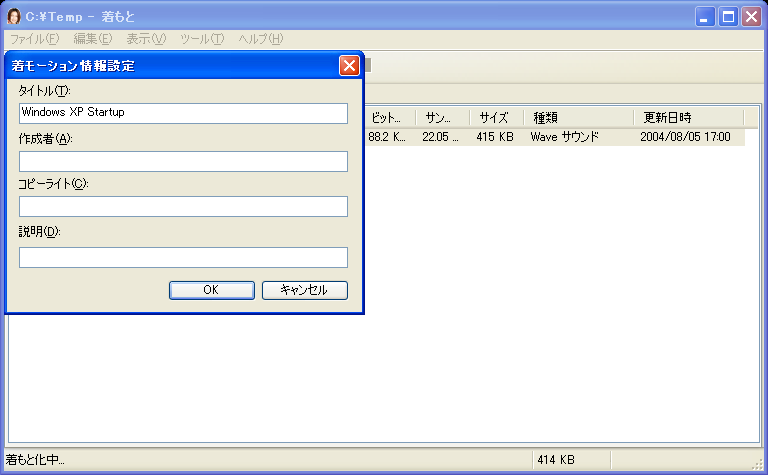Viewport: 768px width, 475px height.
Task: Focus the コピーライト text field
Action: (183, 207)
